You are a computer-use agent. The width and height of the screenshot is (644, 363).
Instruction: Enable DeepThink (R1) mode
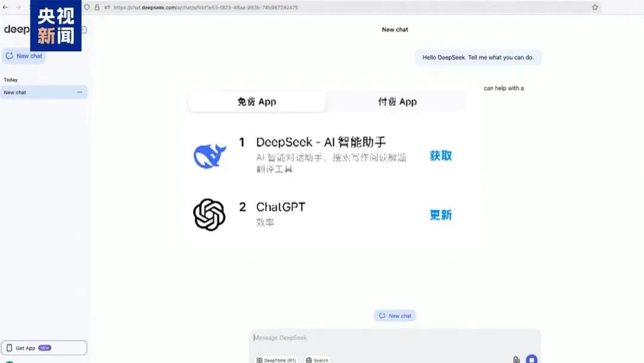coord(275,359)
